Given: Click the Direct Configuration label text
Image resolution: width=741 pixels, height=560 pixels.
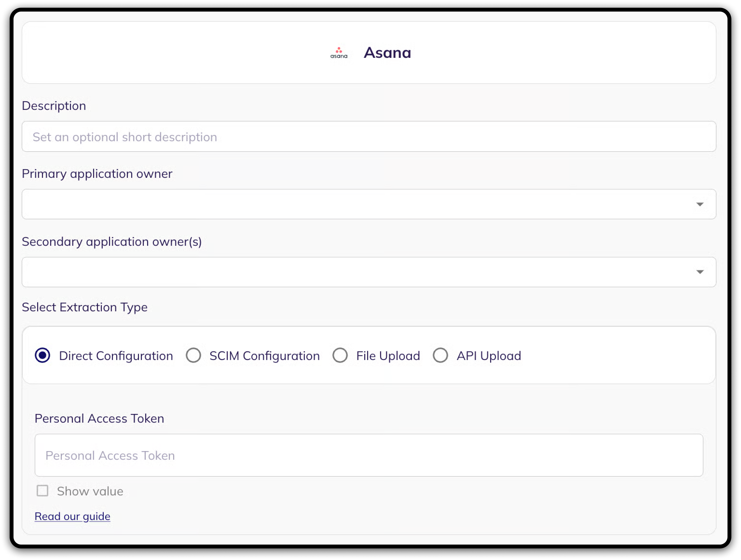Looking at the screenshot, I should (116, 356).
